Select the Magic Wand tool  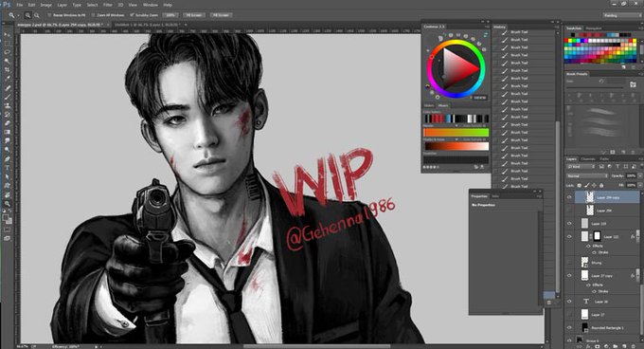[x=7, y=62]
